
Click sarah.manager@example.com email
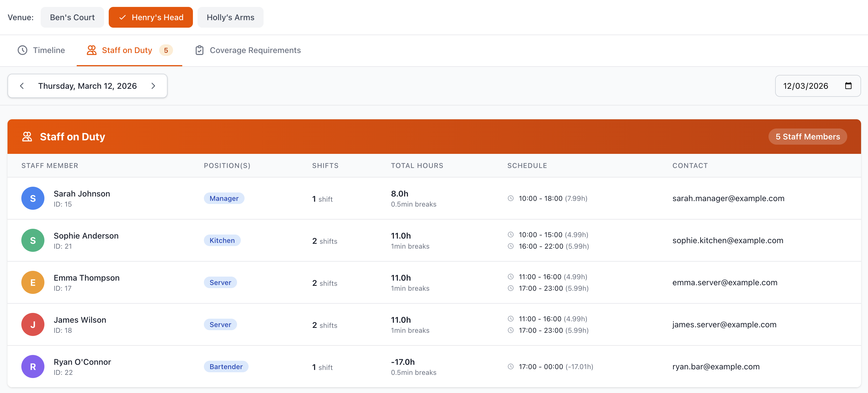(728, 198)
